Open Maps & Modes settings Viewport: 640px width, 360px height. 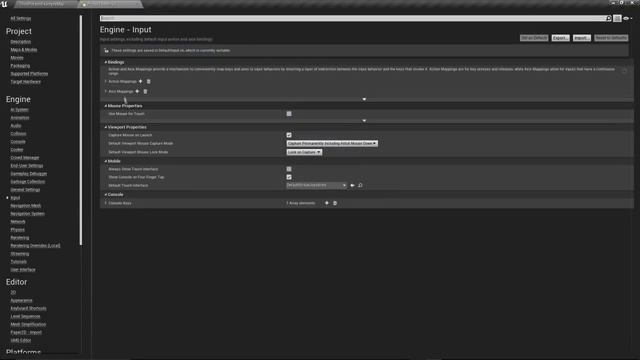click(24, 50)
